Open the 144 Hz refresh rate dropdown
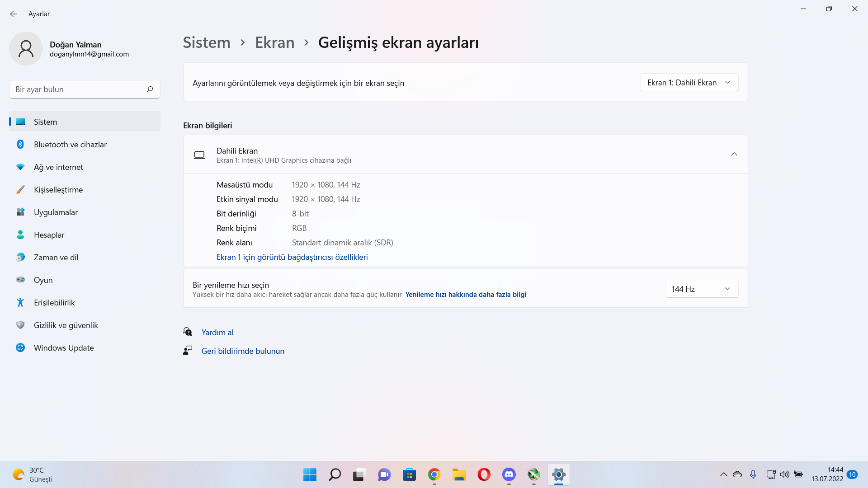The height and width of the screenshot is (488, 868). [x=701, y=289]
